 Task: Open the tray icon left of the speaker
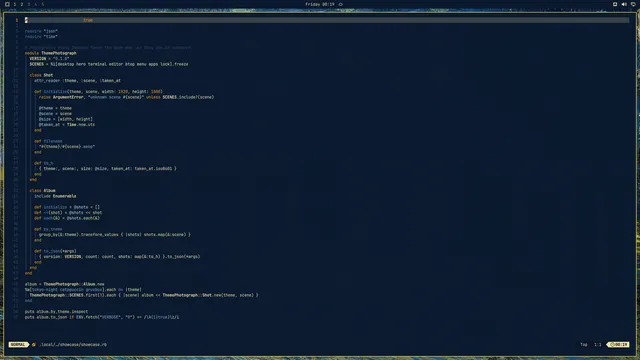[x=615, y=4]
